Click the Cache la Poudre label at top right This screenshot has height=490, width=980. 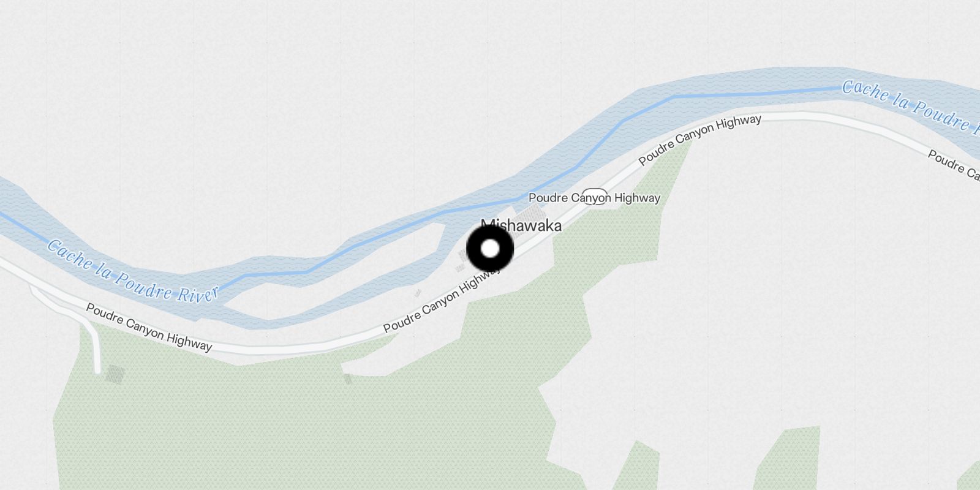(x=911, y=105)
